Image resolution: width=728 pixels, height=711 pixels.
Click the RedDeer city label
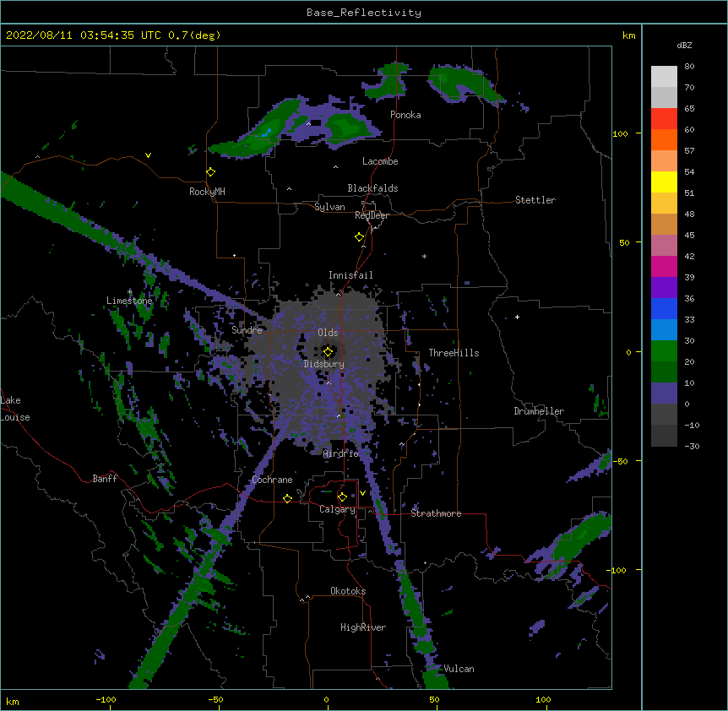pyautogui.click(x=372, y=215)
